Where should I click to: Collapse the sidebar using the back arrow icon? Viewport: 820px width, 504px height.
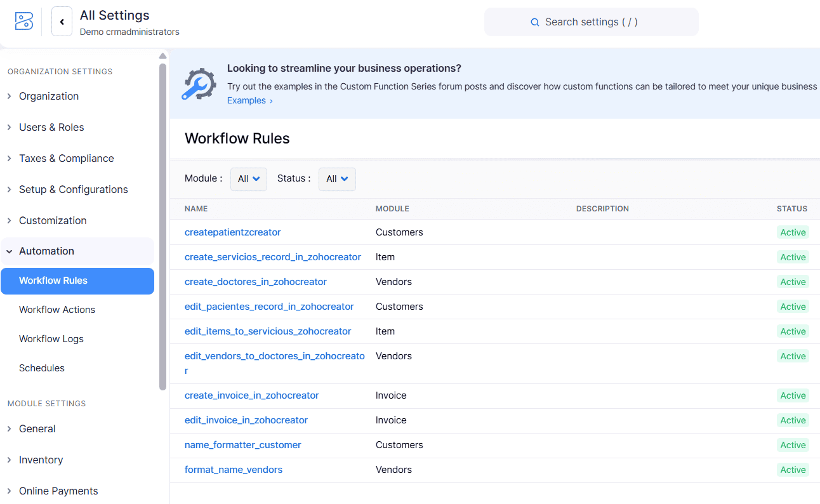point(62,21)
